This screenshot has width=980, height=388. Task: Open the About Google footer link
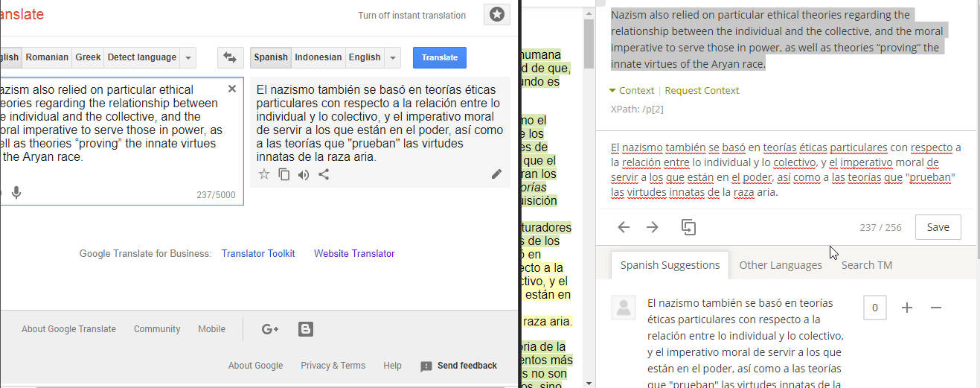(255, 366)
